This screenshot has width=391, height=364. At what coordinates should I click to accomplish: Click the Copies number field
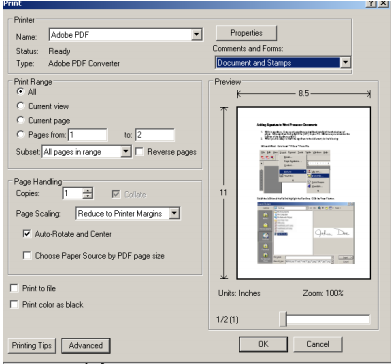pyautogui.click(x=72, y=193)
